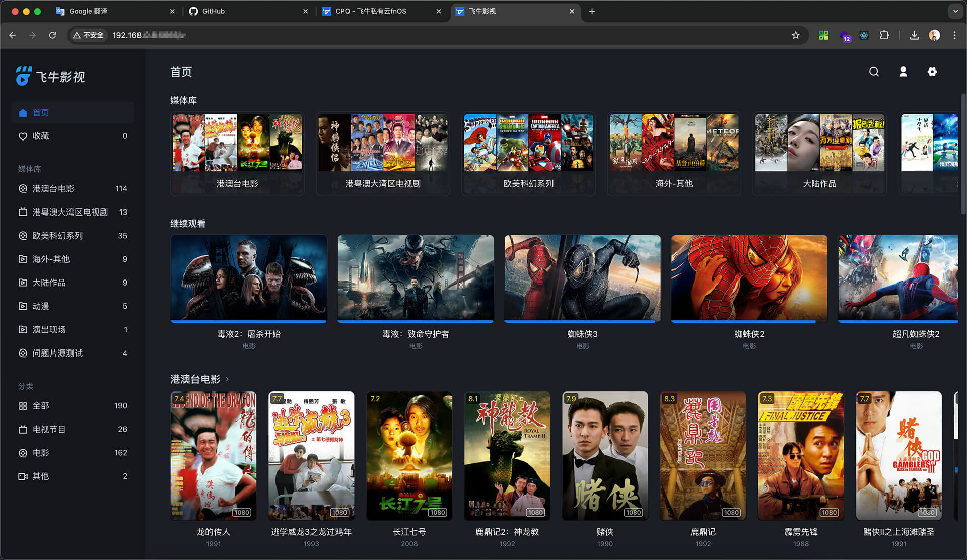The width and height of the screenshot is (967, 560).
Task: Resume 超凡蜘蛛侠2 thumbnail
Action: click(x=898, y=277)
